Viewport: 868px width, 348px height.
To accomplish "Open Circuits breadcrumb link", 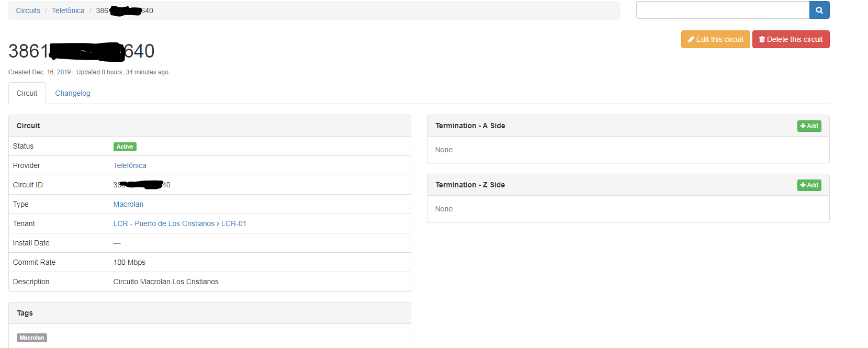I will pyautogui.click(x=28, y=10).
